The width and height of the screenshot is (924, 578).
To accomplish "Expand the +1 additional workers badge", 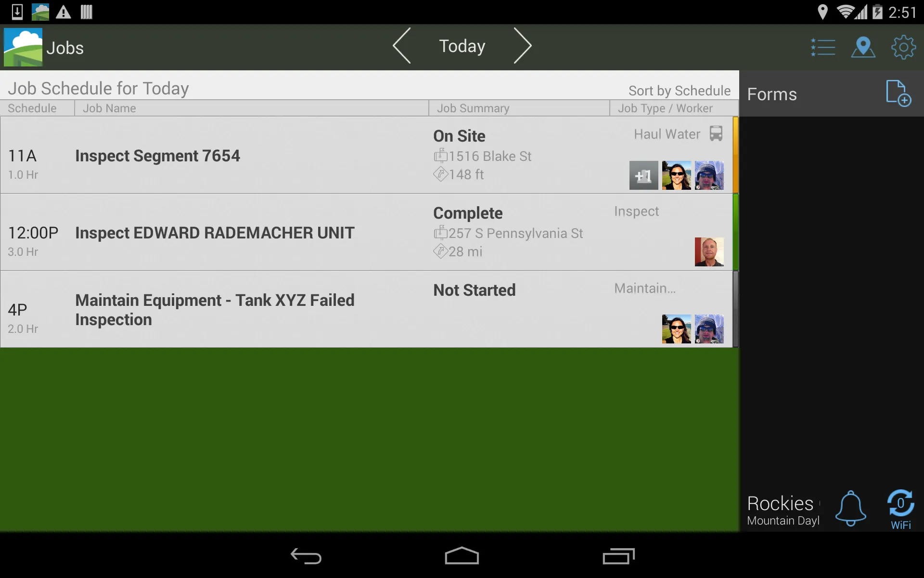I will pos(643,175).
